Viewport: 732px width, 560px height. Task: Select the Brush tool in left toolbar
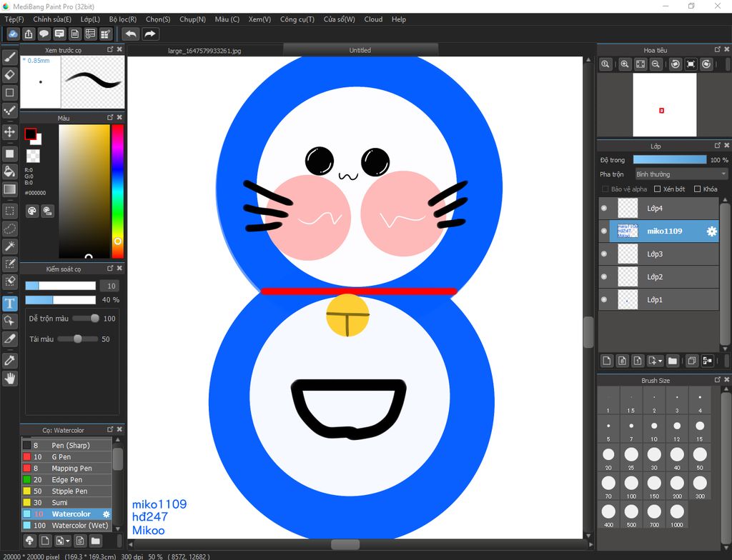9,57
